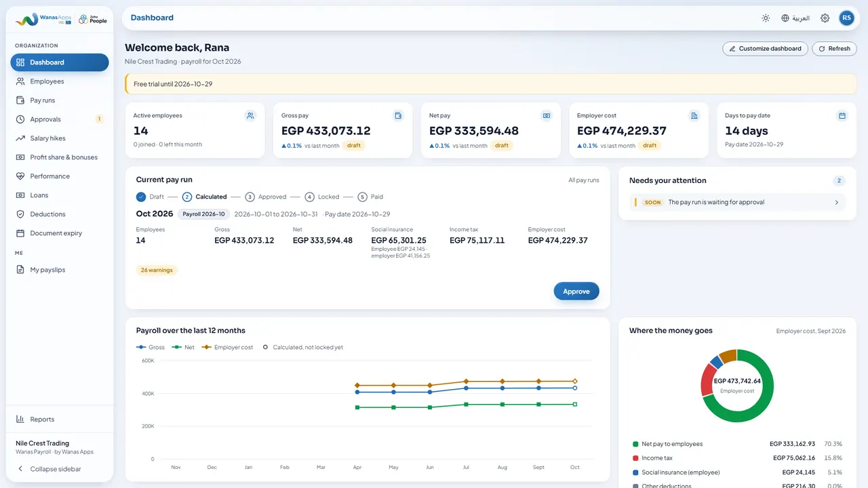This screenshot has height=488, width=868.
Task: Click the completed Draft step checkmark
Action: (141, 197)
